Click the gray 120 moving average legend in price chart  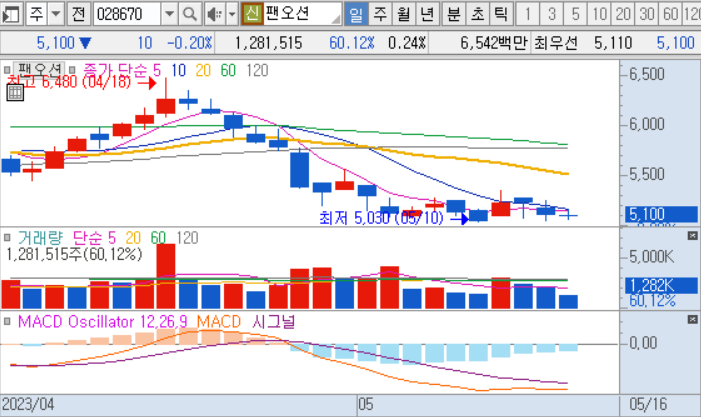pyautogui.click(x=257, y=70)
